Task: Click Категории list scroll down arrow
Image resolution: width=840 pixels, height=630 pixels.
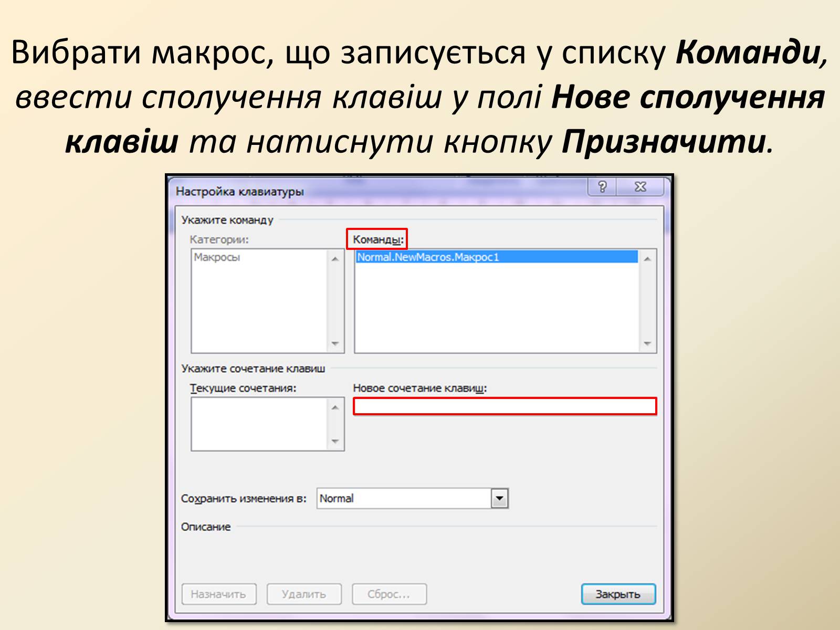Action: (x=335, y=344)
